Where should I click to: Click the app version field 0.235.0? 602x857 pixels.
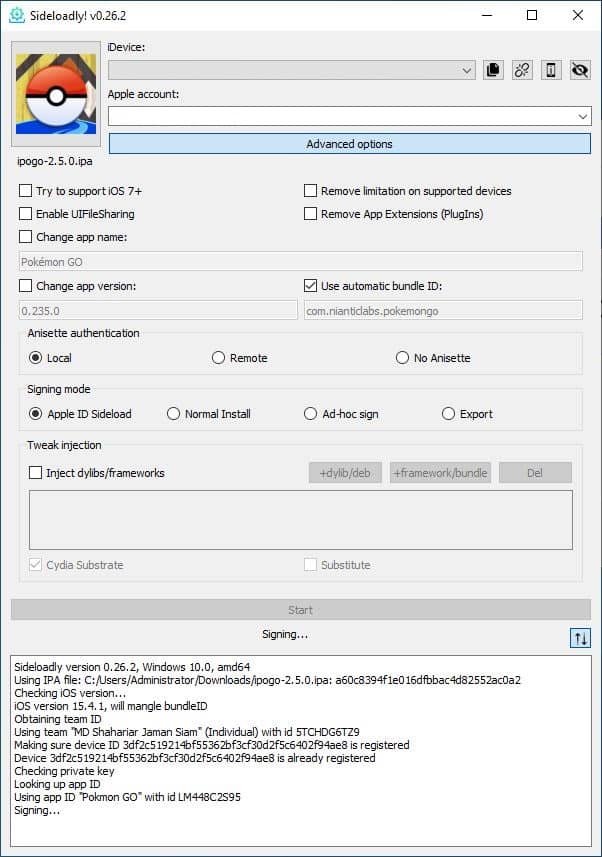(x=159, y=311)
